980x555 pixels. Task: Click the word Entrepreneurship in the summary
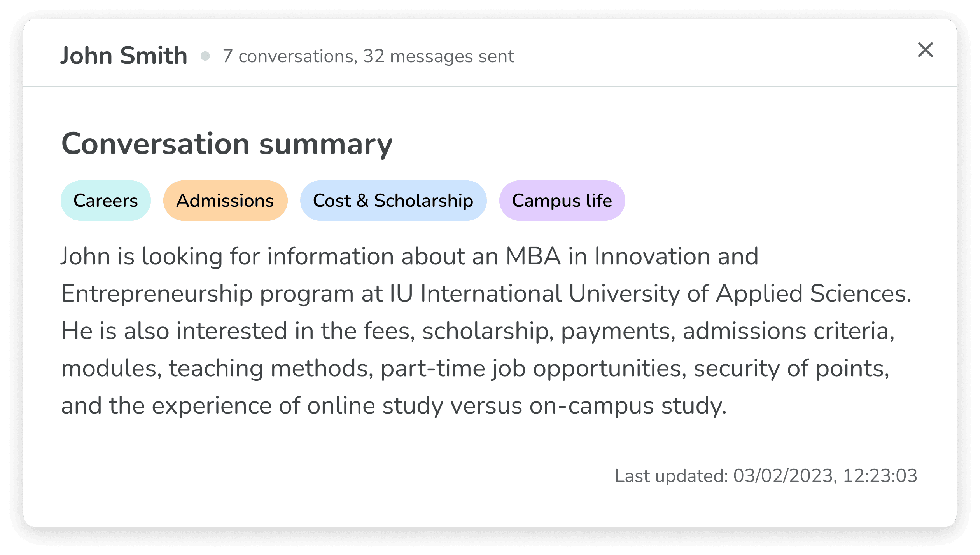pos(157,294)
